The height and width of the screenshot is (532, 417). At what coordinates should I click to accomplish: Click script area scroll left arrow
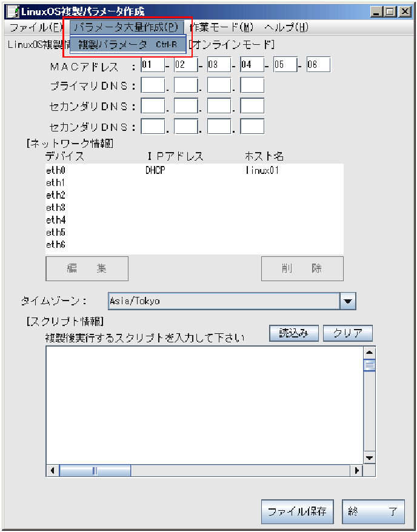[x=53, y=471]
